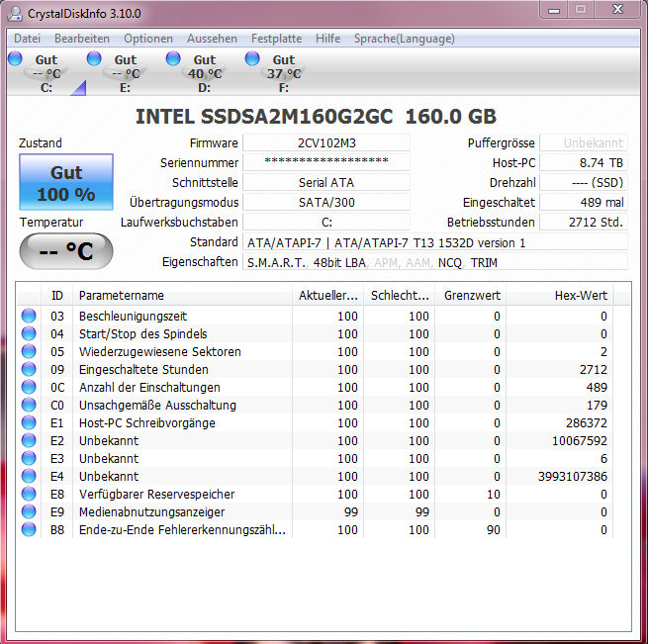Open the Optionen menu
Viewport: 648px width, 644px height.
pyautogui.click(x=148, y=39)
